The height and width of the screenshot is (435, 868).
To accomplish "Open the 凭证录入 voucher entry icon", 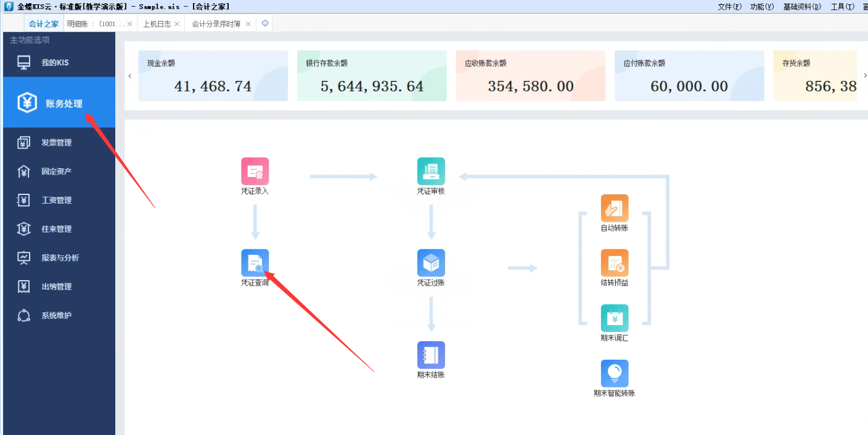I will 255,172.
